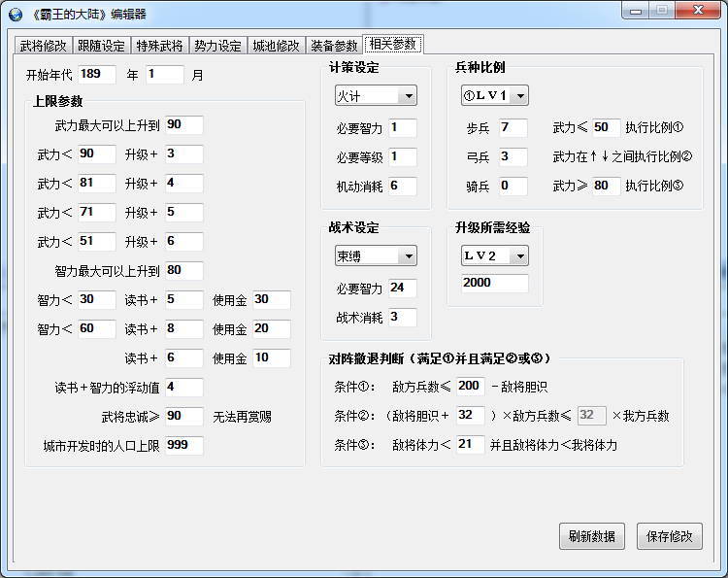
Task: Switch to the 武将修改 tab
Action: click(44, 46)
